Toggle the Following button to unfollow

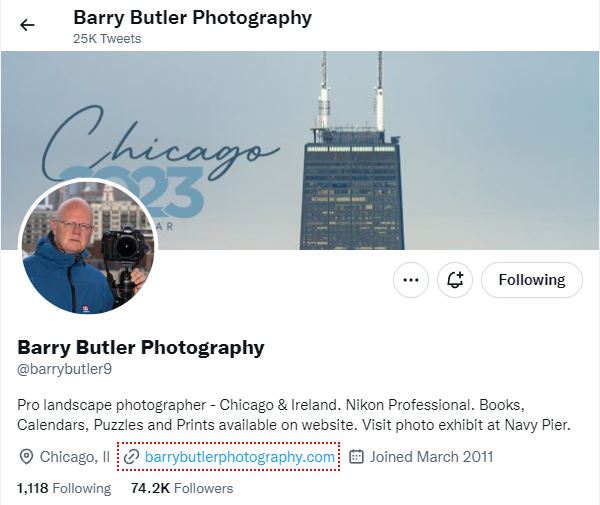coord(532,280)
